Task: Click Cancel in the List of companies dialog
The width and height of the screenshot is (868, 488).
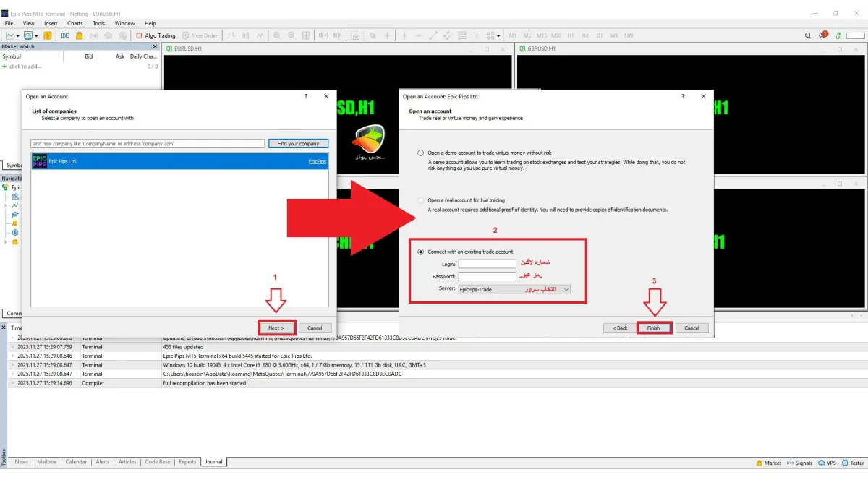Action: tap(315, 328)
